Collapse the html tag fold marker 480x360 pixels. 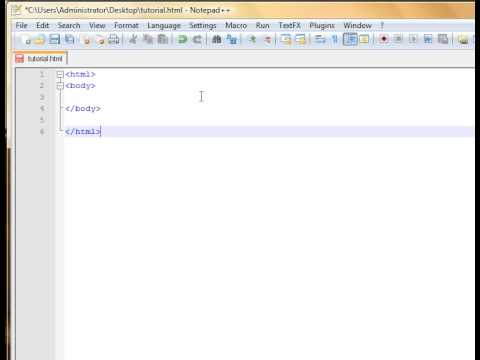click(x=60, y=74)
